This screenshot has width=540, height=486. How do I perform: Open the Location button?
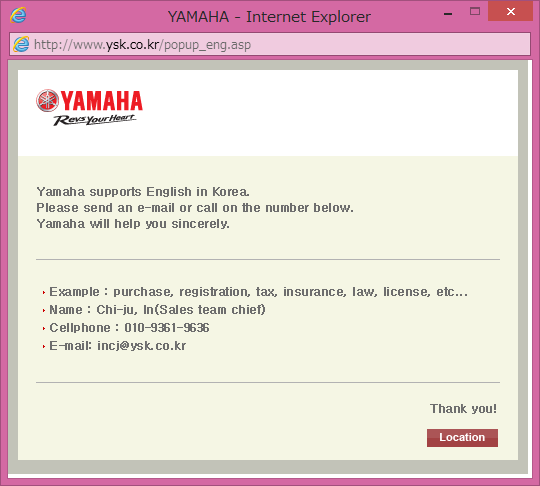coord(462,437)
